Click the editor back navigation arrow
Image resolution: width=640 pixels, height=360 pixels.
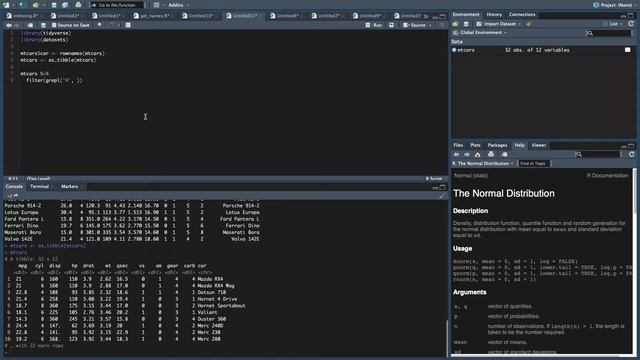pos(9,25)
